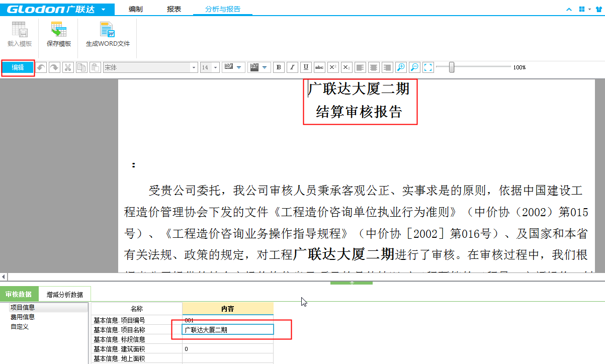Click the zoom out magnifier icon
The image size is (605, 364).
tap(414, 67)
